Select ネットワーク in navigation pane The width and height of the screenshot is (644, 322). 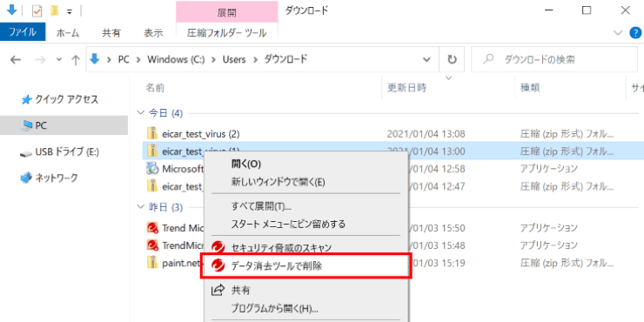57,178
